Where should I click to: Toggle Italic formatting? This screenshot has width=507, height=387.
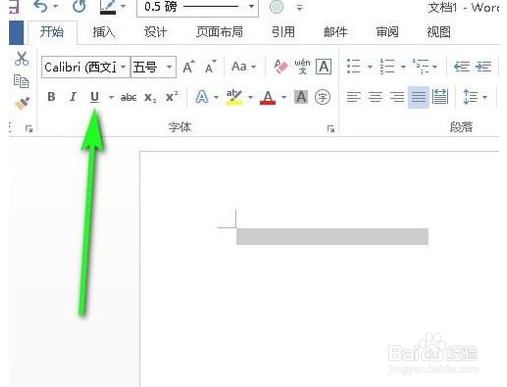73,97
